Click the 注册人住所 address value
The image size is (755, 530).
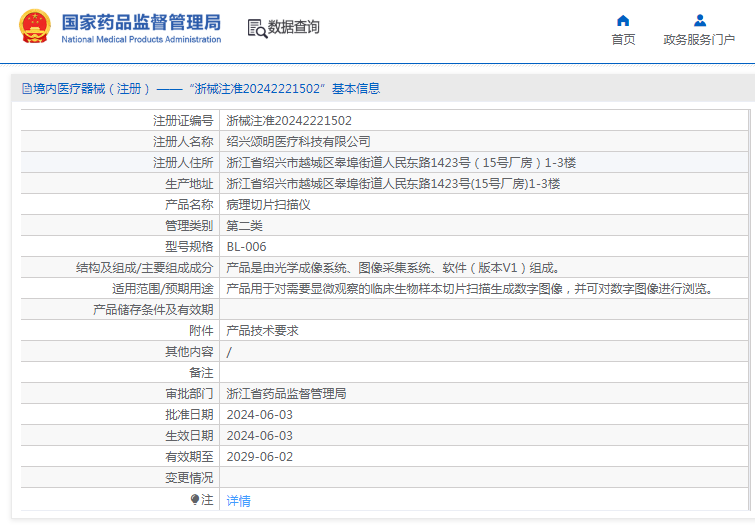(x=401, y=163)
